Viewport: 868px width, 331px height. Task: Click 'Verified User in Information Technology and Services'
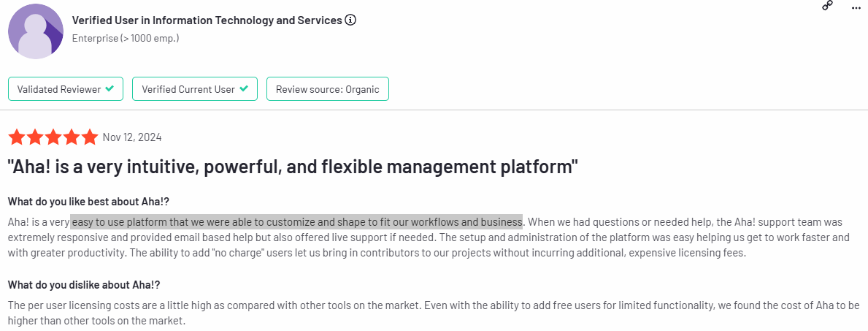pyautogui.click(x=207, y=20)
